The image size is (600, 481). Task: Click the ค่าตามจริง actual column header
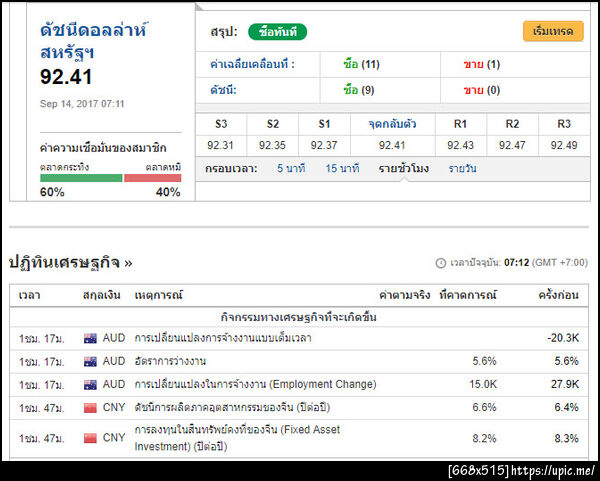tap(404, 295)
